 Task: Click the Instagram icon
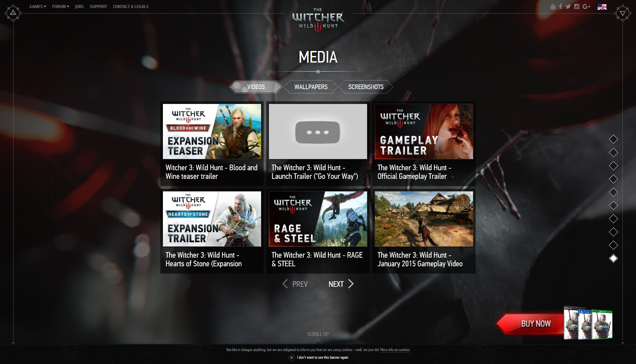[x=577, y=6]
